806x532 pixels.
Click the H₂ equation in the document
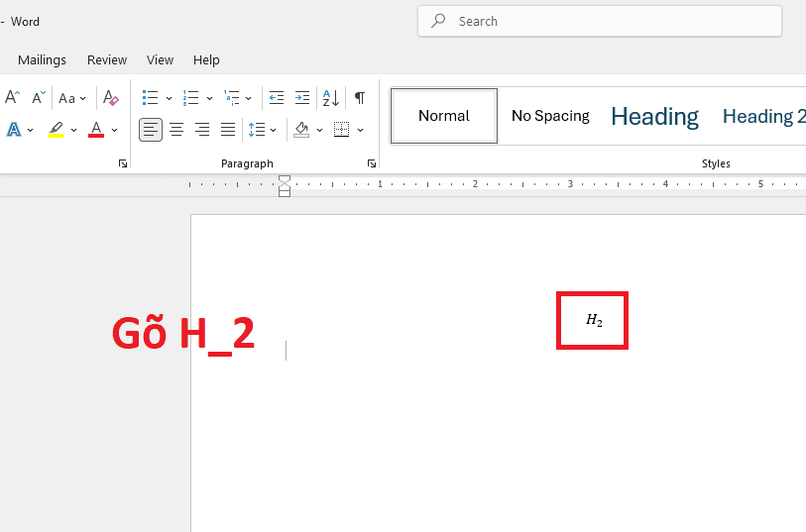594,320
